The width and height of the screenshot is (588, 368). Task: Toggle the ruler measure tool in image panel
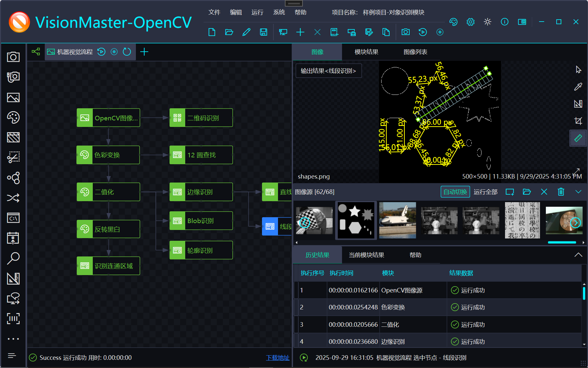(x=578, y=138)
